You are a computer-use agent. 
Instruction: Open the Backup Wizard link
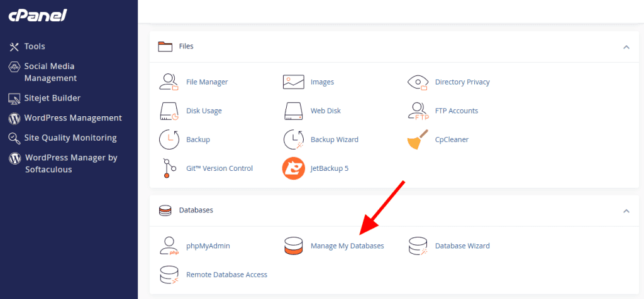pyautogui.click(x=335, y=139)
